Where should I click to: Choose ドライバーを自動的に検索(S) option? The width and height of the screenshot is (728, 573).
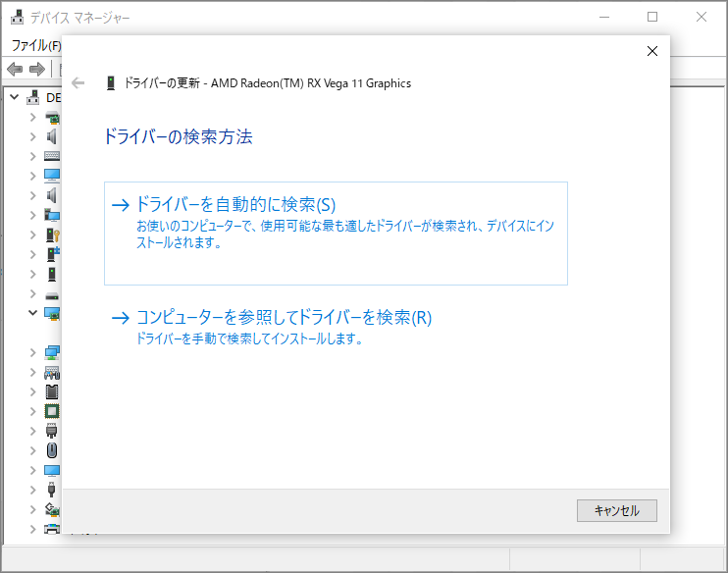tap(336, 234)
